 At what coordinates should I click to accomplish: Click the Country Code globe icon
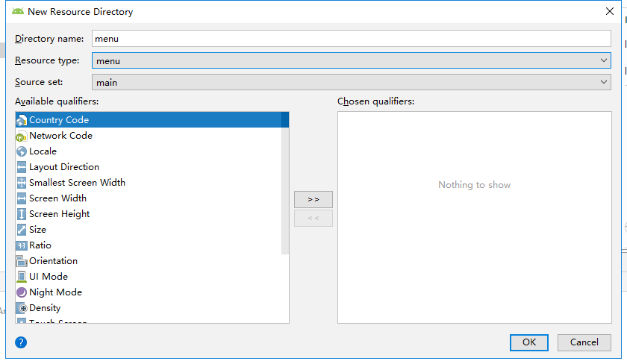tap(22, 120)
